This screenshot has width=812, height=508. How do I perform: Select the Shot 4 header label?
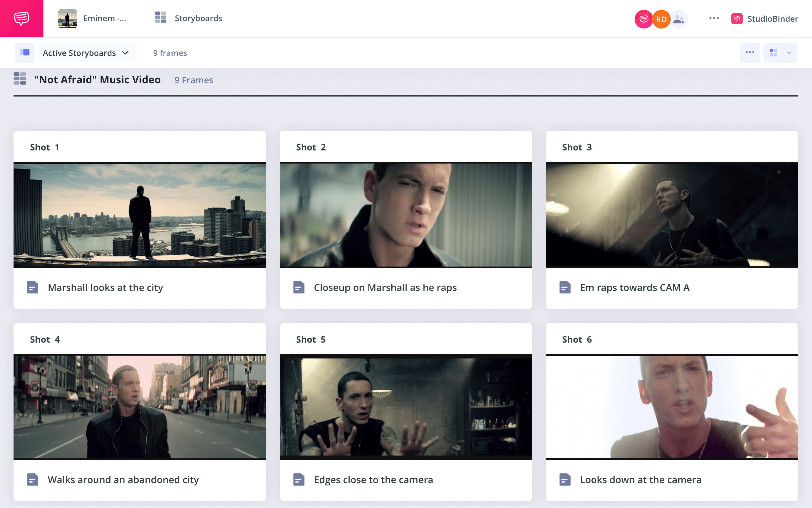tap(45, 339)
